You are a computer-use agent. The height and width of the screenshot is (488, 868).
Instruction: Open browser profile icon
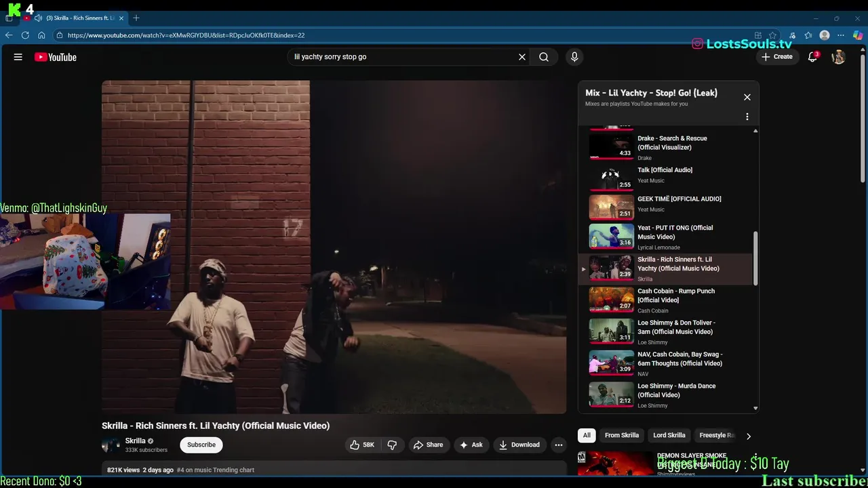click(825, 35)
